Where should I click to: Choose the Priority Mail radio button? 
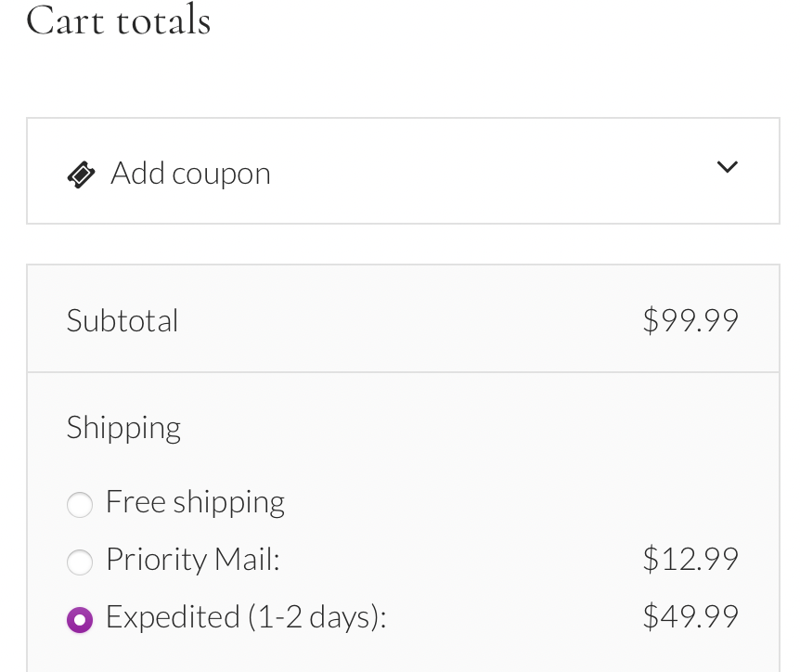click(x=80, y=562)
